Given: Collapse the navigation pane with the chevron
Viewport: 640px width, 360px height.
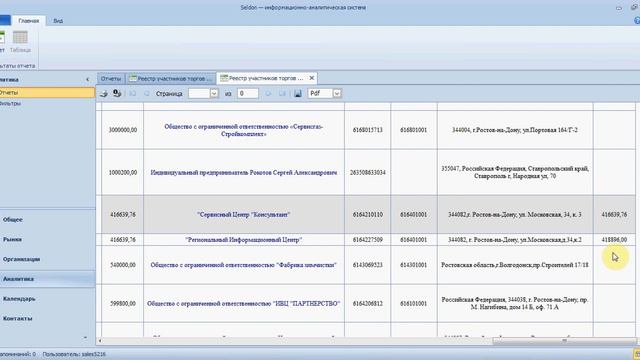Looking at the screenshot, I should pyautogui.click(x=87, y=80).
